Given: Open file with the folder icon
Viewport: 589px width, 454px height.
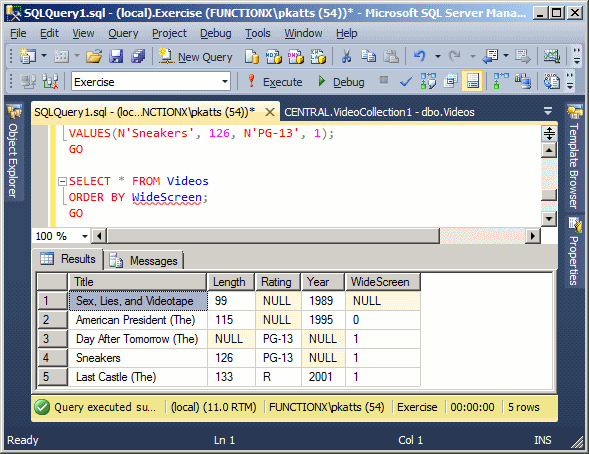Looking at the screenshot, I should (94, 57).
